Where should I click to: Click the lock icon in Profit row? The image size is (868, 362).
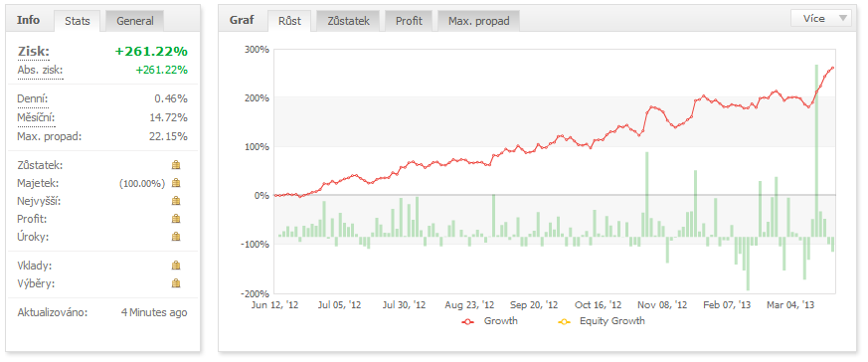(176, 219)
